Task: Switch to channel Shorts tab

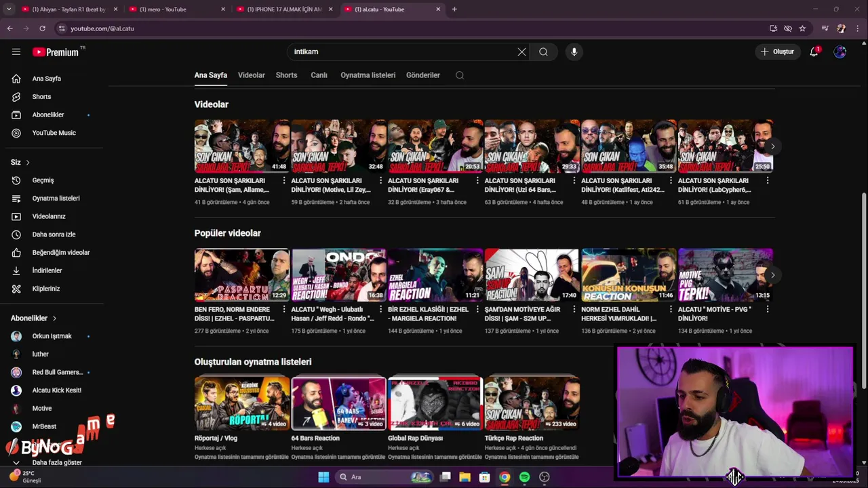Action: [286, 75]
